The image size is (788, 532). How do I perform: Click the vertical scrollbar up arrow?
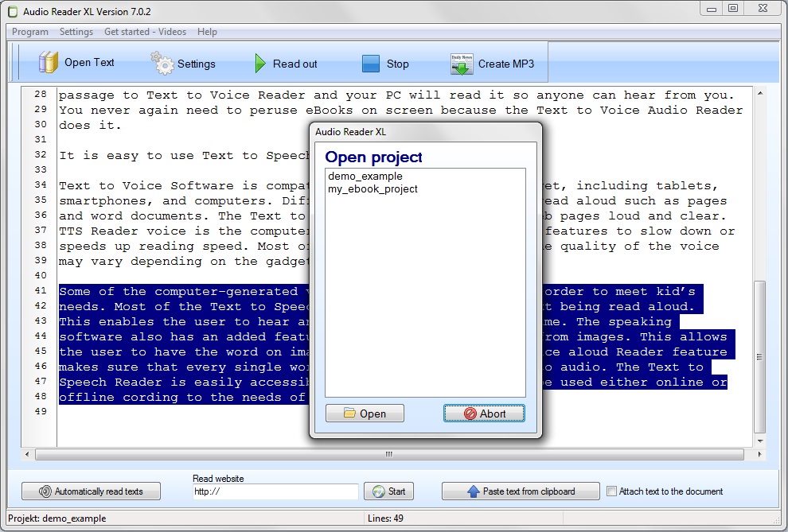pos(760,93)
